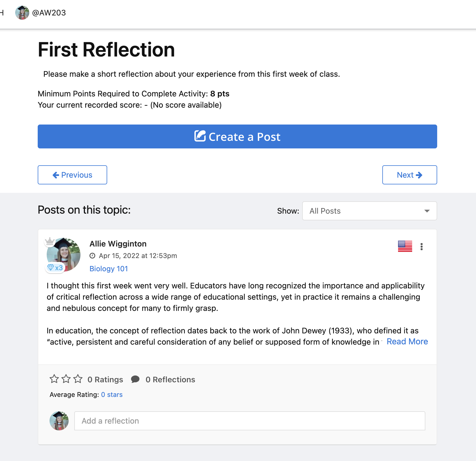Viewport: 476px width, 461px height.
Task: Click the 0 stars average rating link
Action: [112, 395]
